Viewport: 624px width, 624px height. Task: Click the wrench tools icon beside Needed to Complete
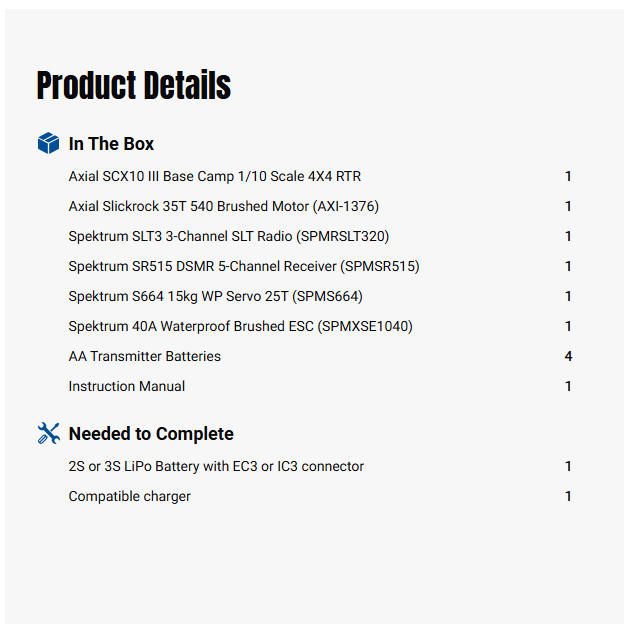[48, 433]
